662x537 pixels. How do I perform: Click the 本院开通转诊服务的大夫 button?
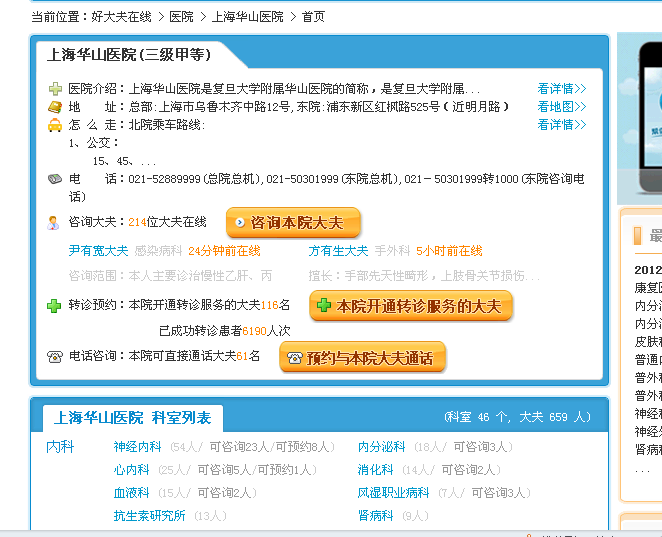[411, 306]
